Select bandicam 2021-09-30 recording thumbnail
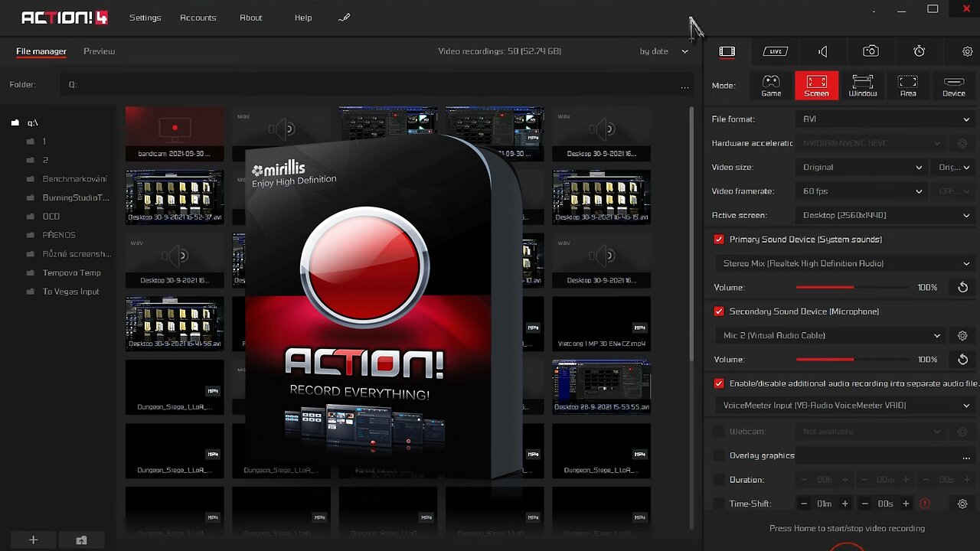This screenshot has height=551, width=980. (x=175, y=133)
